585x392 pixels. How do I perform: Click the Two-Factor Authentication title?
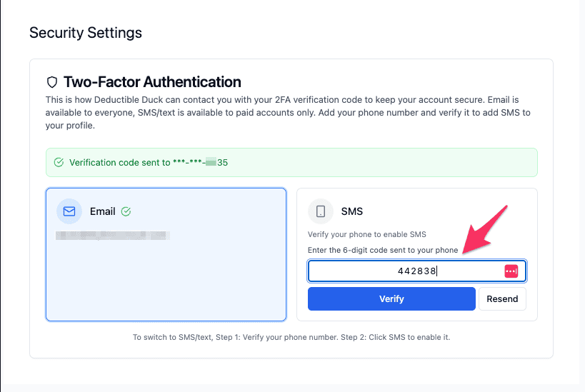[152, 82]
